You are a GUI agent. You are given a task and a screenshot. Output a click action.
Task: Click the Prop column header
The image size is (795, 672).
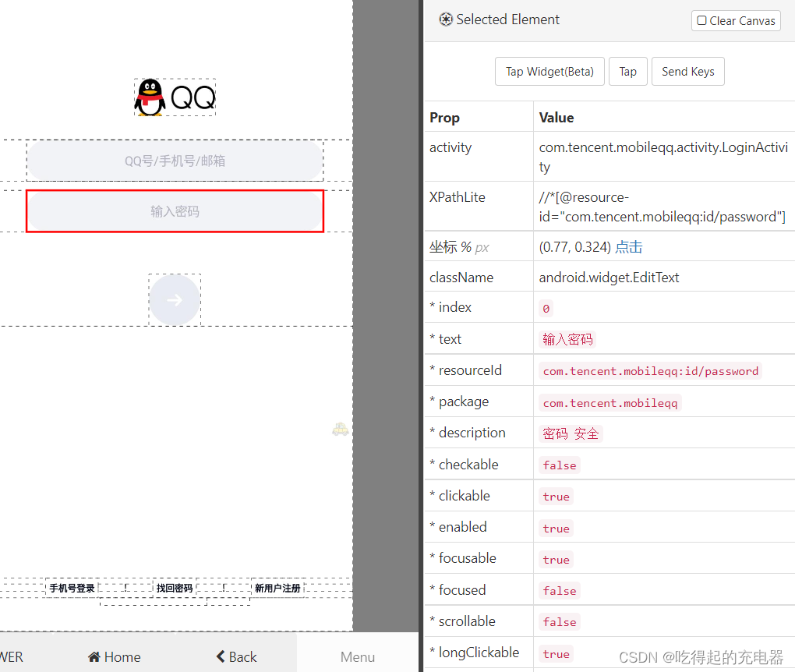444,118
